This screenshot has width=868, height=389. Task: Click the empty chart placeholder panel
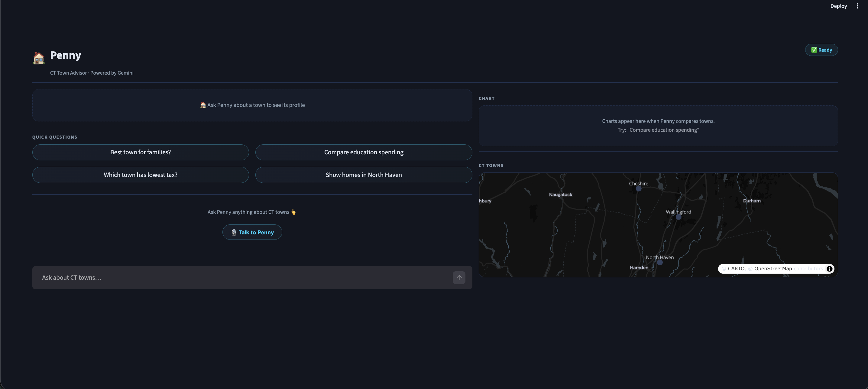658,126
